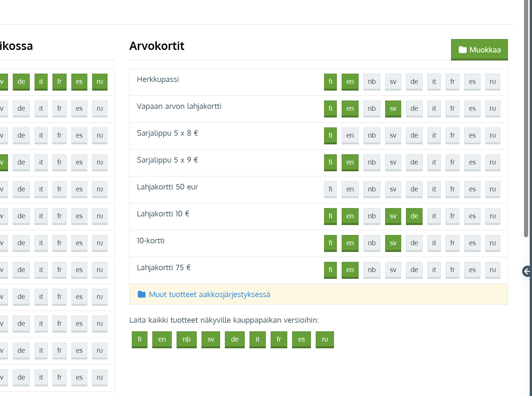Show all products in ru store version

[x=325, y=340]
